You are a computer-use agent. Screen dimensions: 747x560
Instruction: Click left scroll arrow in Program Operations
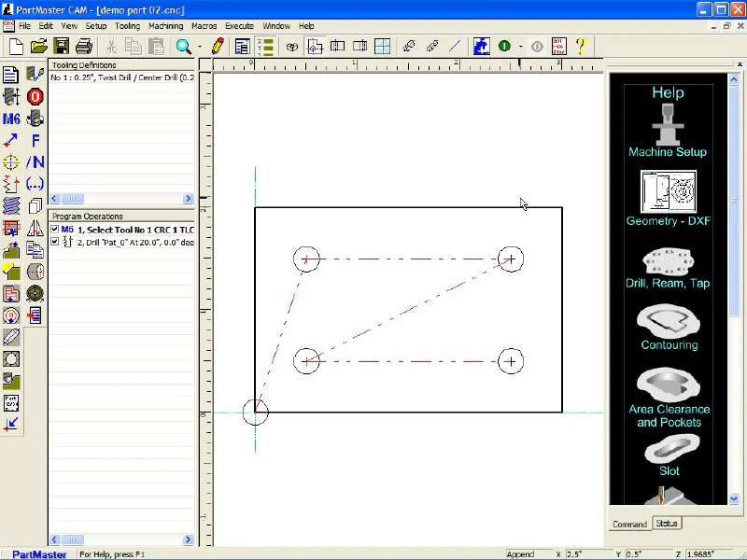(x=55, y=539)
